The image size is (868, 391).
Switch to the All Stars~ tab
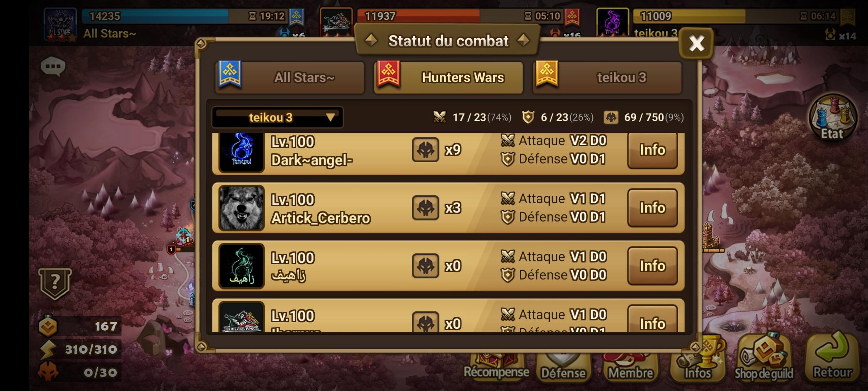pos(290,77)
